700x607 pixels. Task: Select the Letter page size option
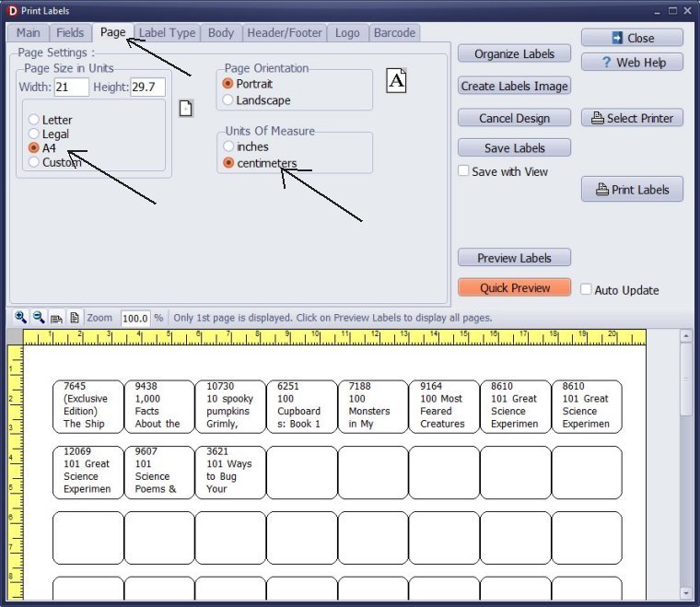tap(34, 120)
